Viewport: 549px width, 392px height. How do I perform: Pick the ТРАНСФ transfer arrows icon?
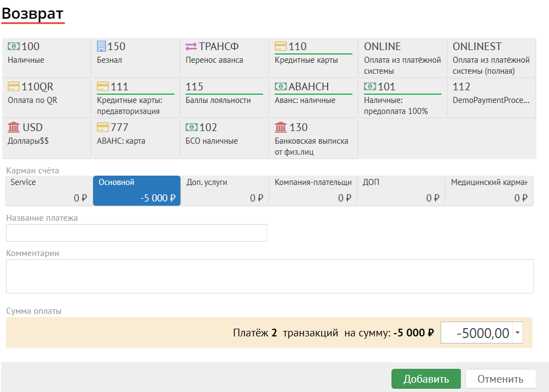[191, 47]
